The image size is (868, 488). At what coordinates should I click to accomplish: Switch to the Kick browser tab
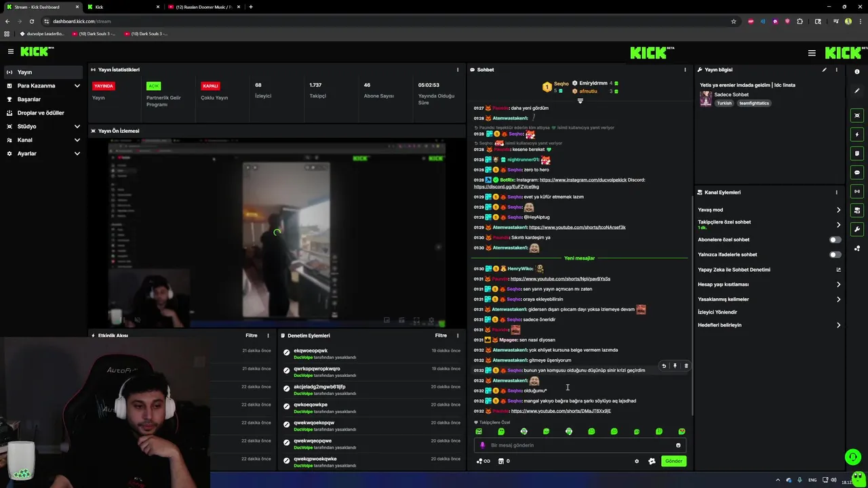122,7
